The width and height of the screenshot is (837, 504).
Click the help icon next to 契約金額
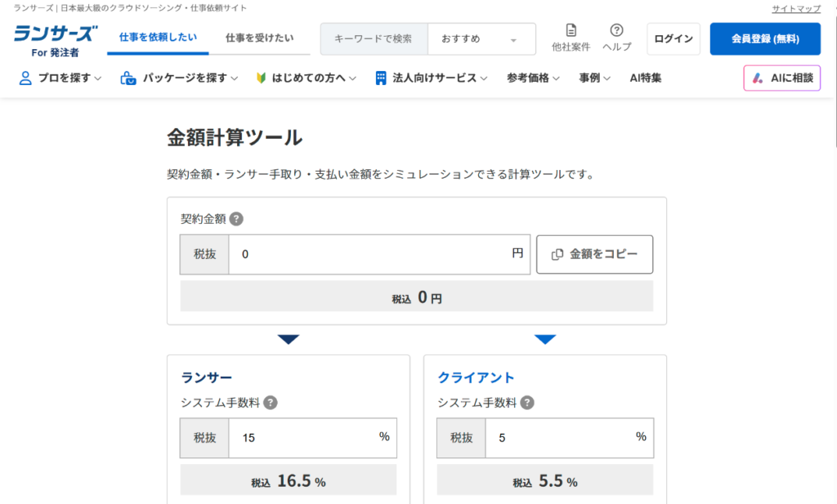point(236,219)
